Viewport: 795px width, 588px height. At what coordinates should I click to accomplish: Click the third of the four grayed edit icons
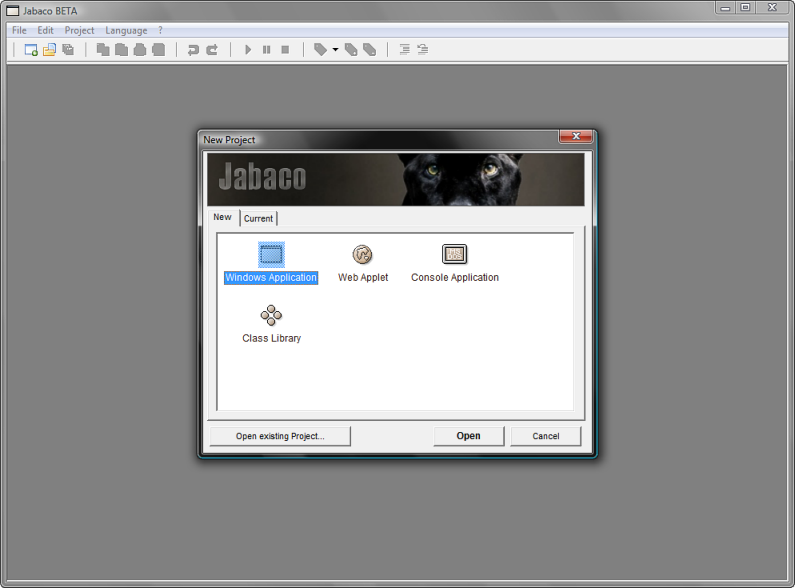140,50
